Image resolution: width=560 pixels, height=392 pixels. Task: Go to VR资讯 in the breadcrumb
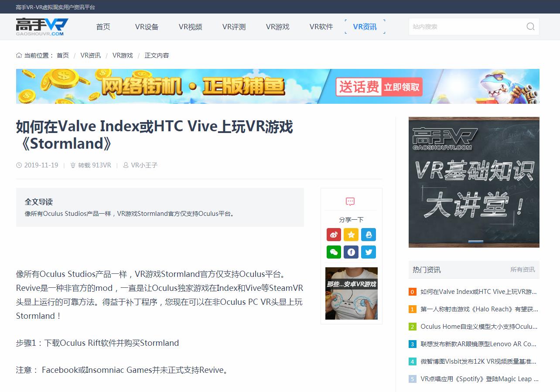point(91,55)
